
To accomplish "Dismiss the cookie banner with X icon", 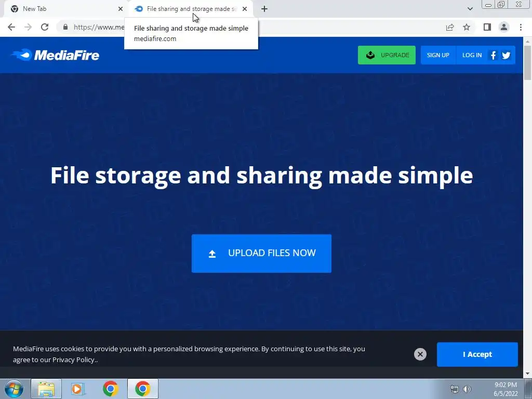I will (x=420, y=354).
